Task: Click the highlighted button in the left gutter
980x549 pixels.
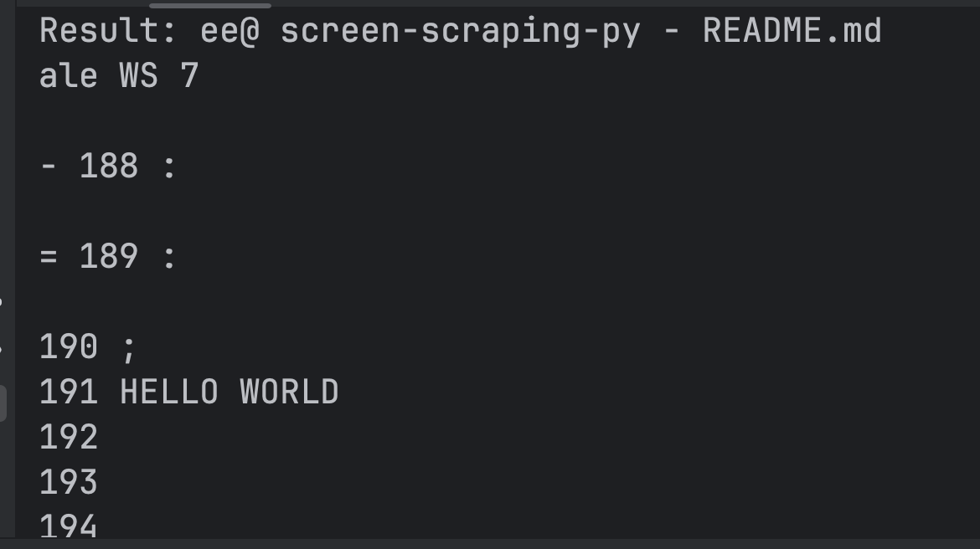Action: tap(3, 403)
